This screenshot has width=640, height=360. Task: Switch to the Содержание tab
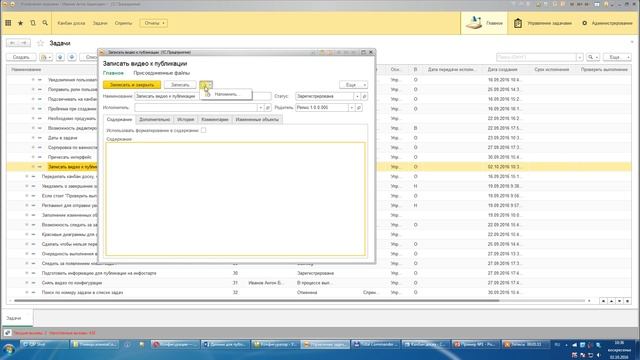click(x=119, y=120)
